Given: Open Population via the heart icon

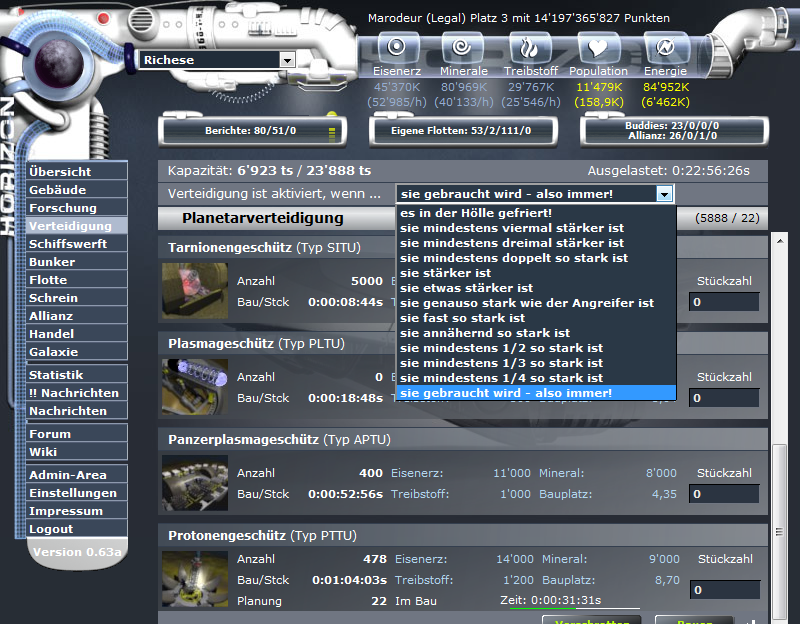Looking at the screenshot, I should tap(598, 47).
